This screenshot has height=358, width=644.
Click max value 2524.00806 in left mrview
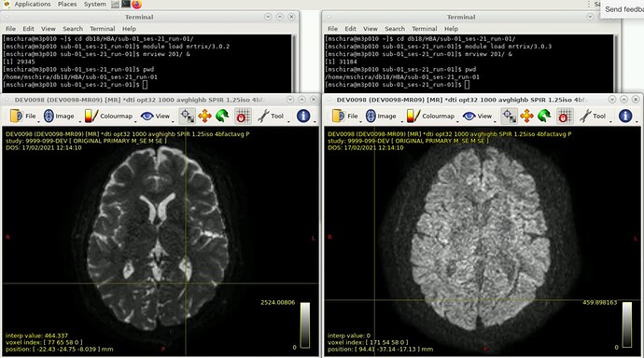coord(277,302)
